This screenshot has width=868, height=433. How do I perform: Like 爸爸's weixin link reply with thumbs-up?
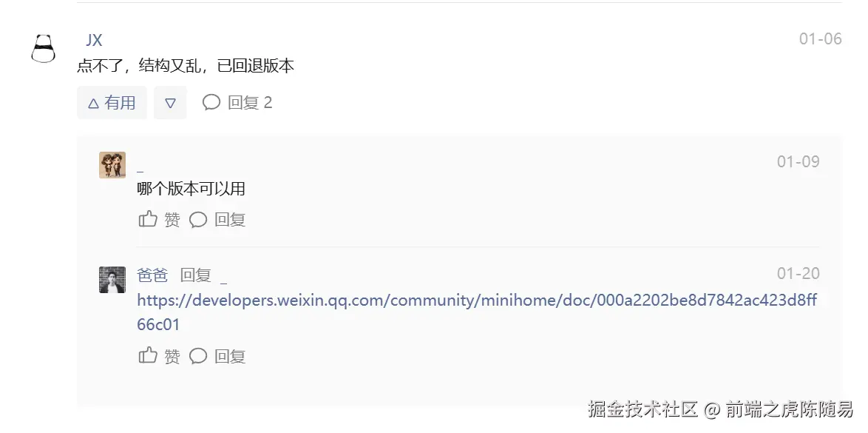tap(159, 355)
